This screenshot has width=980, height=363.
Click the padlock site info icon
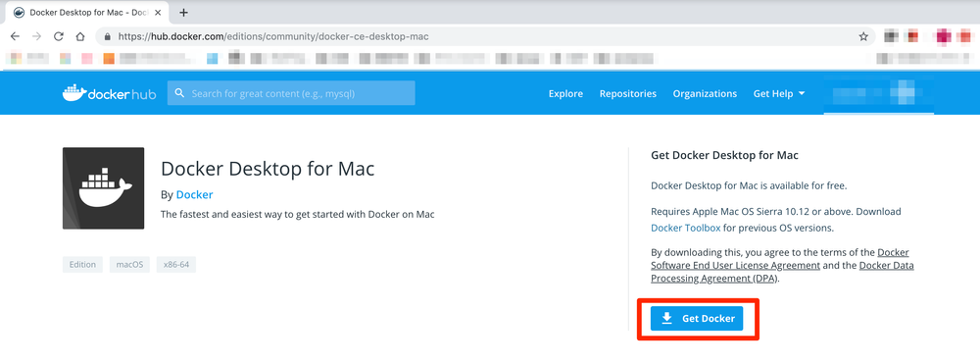pyautogui.click(x=108, y=37)
